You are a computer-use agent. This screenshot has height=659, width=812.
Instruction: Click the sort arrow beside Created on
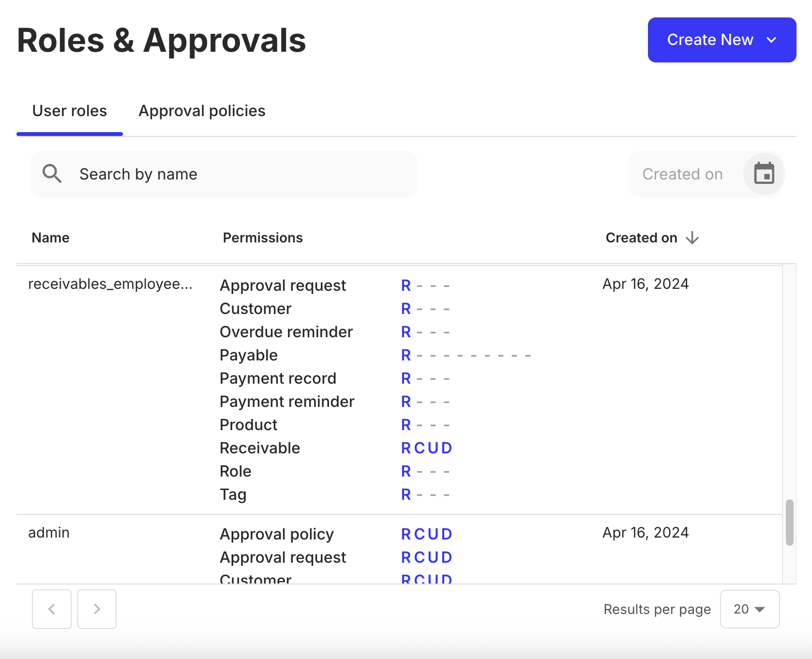click(692, 238)
